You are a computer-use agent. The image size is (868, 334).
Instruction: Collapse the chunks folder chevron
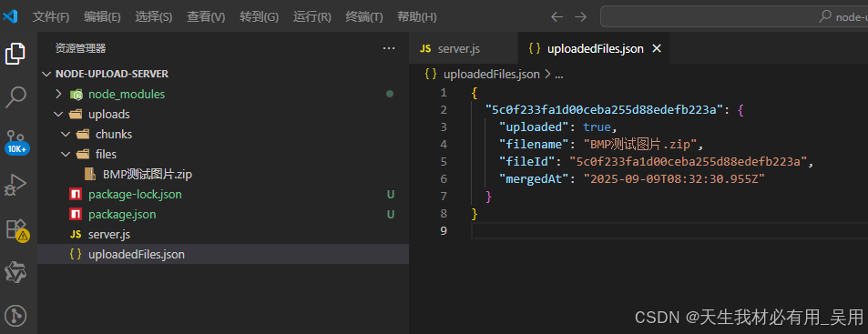tap(66, 135)
